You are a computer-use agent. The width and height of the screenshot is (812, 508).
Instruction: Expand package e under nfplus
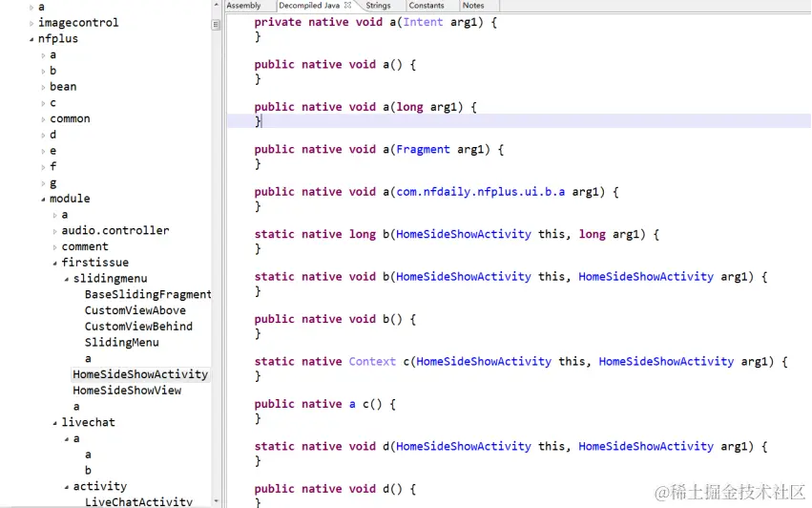pyautogui.click(x=43, y=152)
